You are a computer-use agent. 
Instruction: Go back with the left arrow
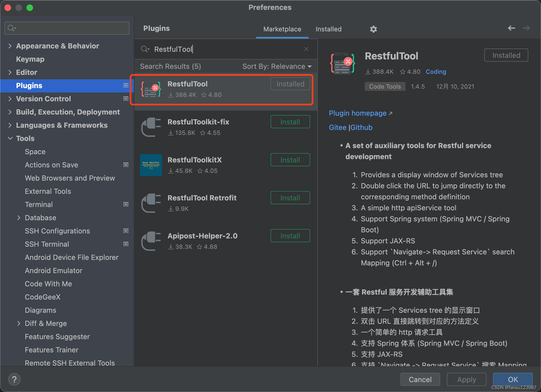pos(512,28)
